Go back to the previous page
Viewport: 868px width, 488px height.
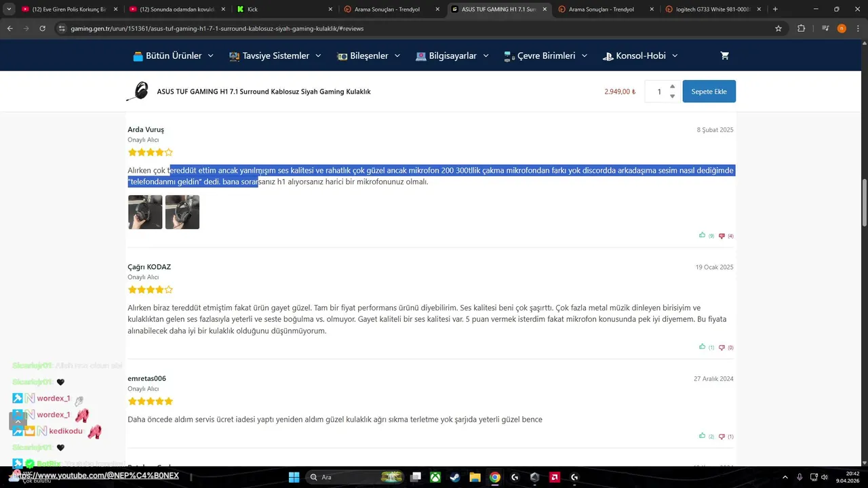[9, 28]
